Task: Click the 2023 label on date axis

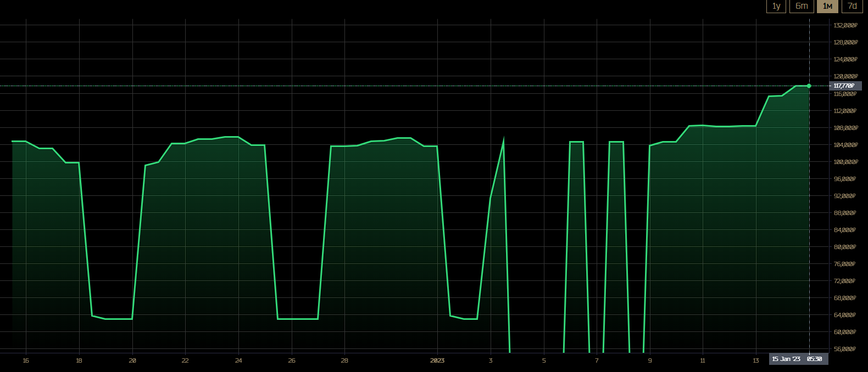Action: [x=437, y=360]
